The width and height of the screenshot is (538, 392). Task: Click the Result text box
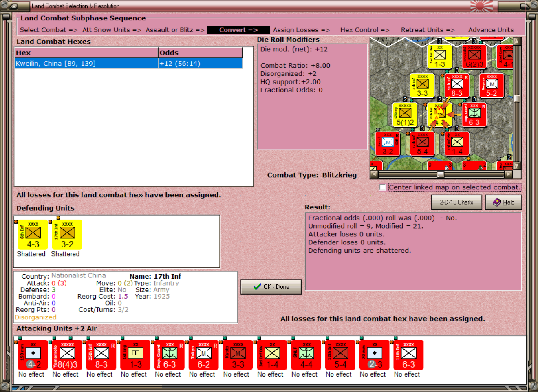(413, 251)
